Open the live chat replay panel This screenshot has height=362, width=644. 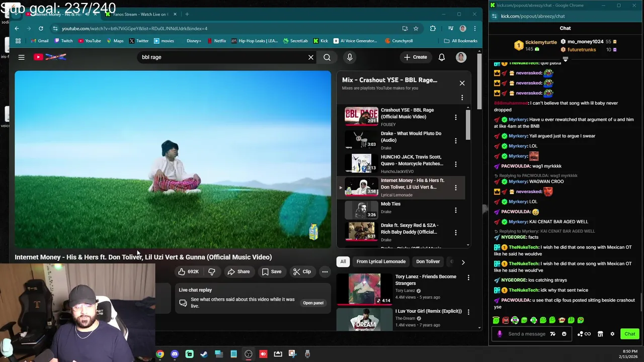click(x=313, y=303)
